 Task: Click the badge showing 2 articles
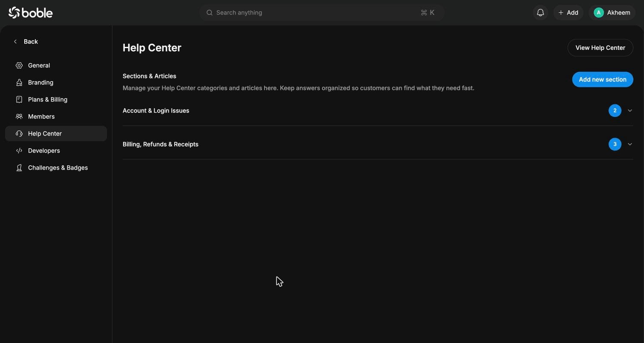coord(615,111)
